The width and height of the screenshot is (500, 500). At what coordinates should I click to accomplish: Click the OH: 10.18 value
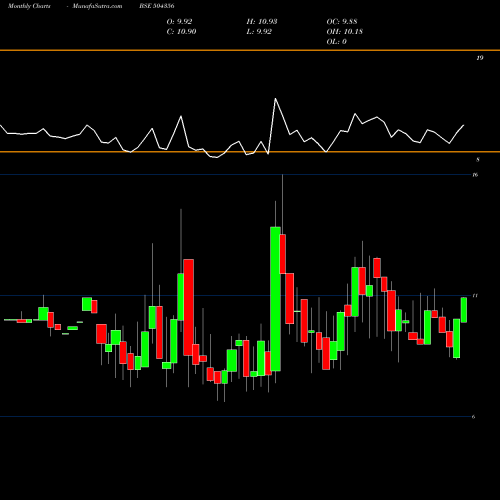coord(344,32)
